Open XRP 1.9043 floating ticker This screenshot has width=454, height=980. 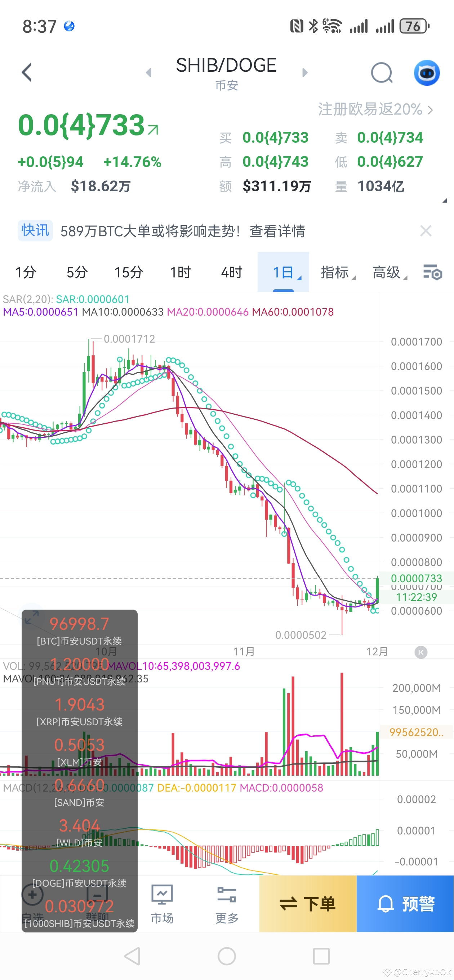(79, 712)
